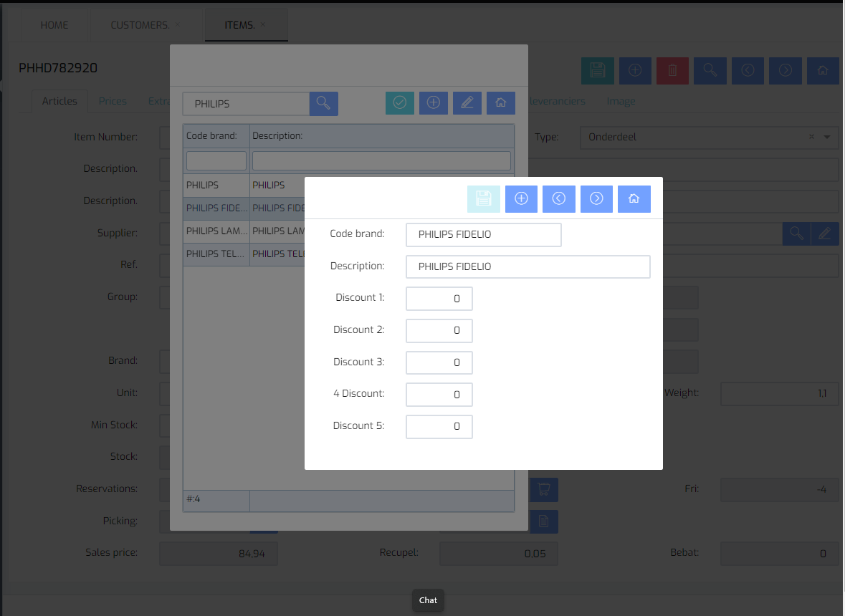Image resolution: width=845 pixels, height=616 pixels.
Task: Click home icon in brand detail dialog
Action: pyautogui.click(x=634, y=198)
